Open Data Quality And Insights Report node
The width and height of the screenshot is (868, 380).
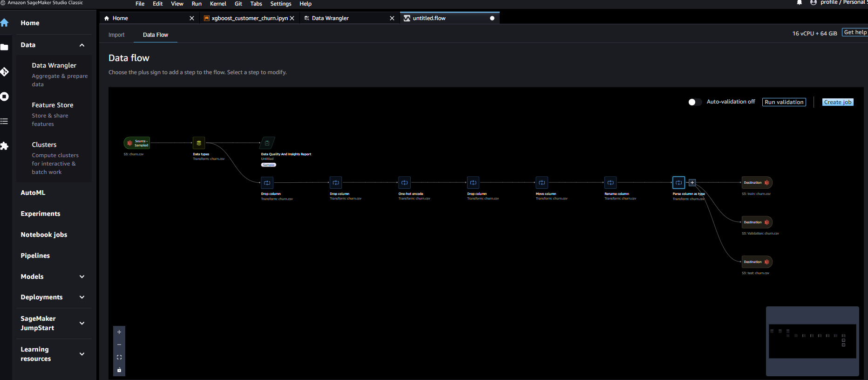click(x=267, y=143)
